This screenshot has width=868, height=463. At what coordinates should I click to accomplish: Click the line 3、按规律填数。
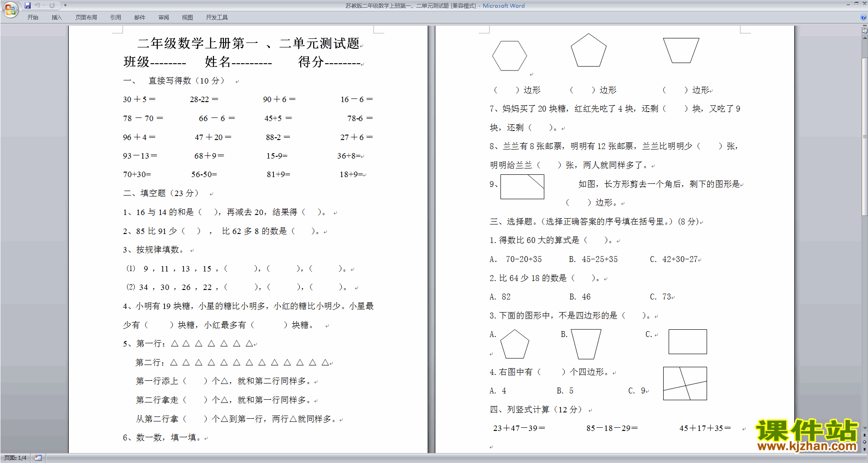tap(154, 250)
